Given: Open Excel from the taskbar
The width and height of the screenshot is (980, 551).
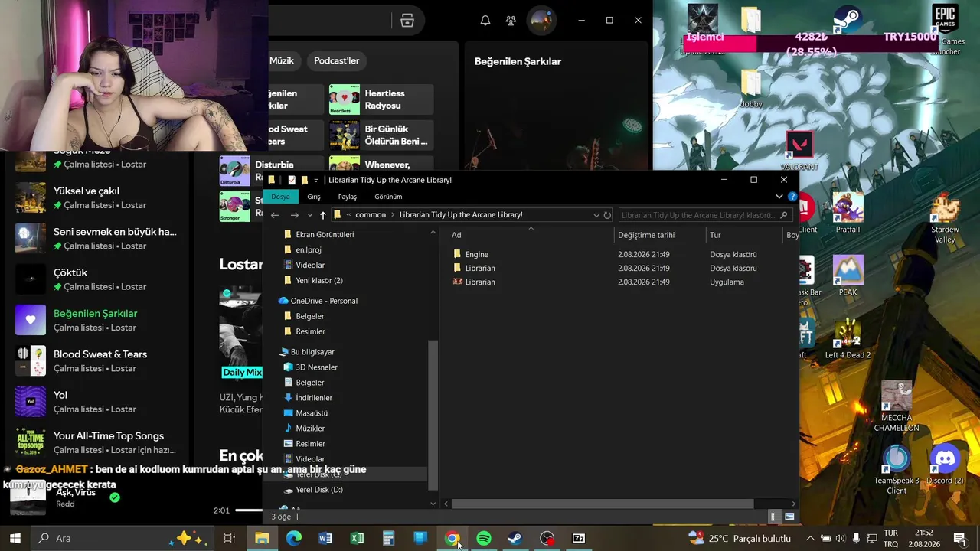Looking at the screenshot, I should click(x=357, y=538).
